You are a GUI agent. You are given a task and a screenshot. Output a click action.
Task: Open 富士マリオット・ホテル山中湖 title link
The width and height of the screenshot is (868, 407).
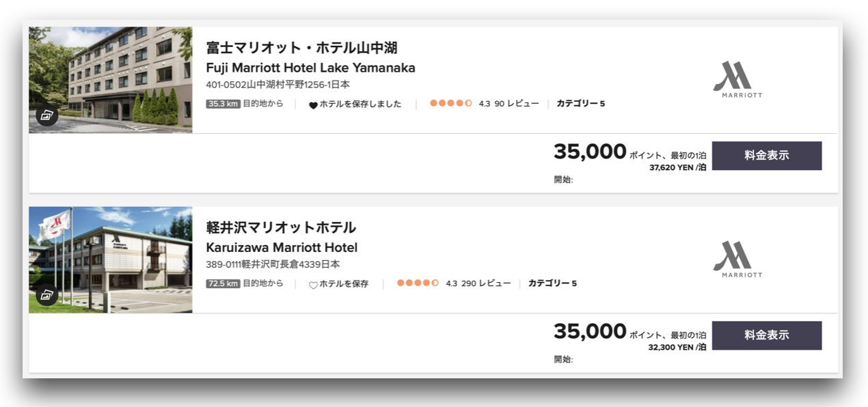point(302,48)
